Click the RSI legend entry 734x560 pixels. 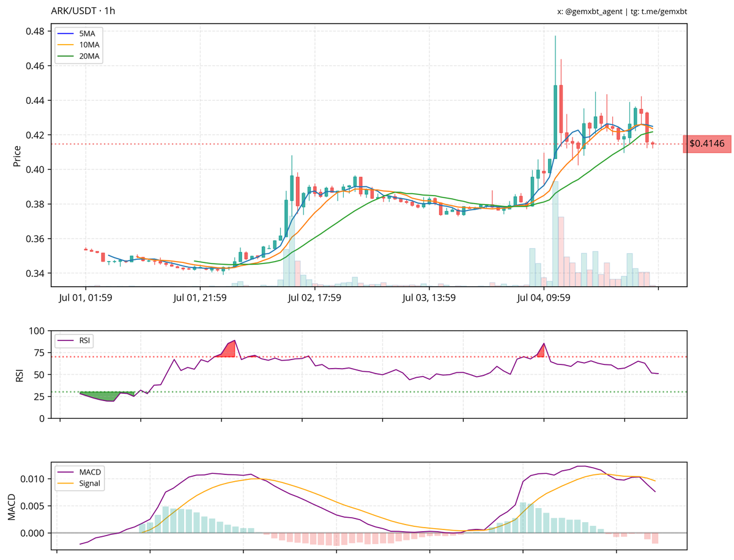75,341
